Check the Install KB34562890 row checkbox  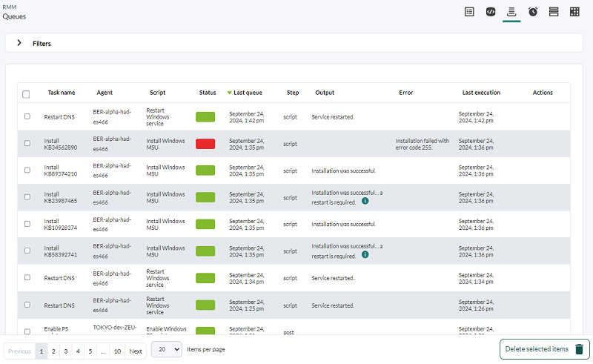coord(27,143)
